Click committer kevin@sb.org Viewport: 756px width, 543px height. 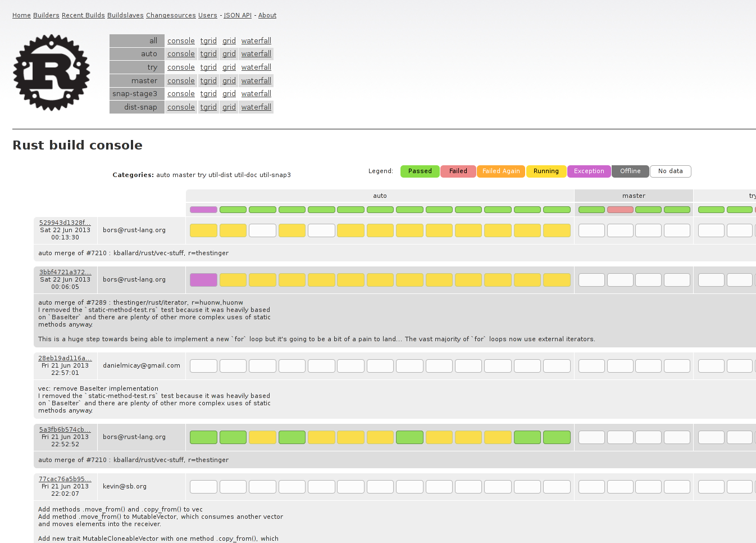125,486
